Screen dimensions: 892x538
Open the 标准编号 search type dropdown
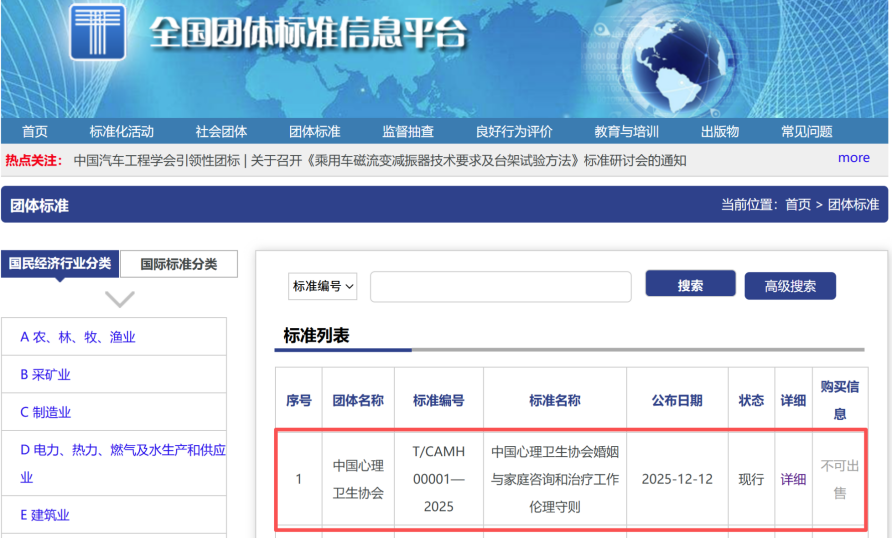click(323, 286)
